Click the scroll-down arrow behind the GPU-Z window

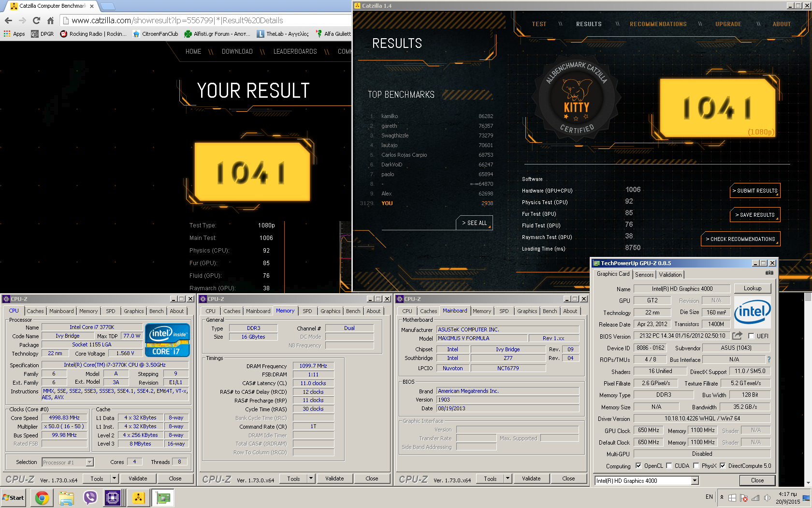[x=808, y=482]
